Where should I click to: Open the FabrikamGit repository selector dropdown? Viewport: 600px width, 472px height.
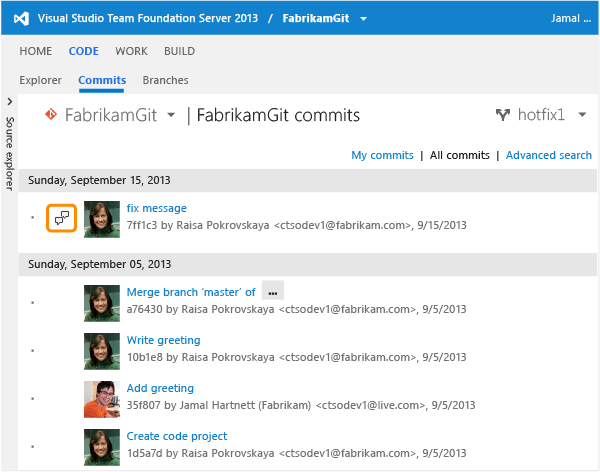171,114
